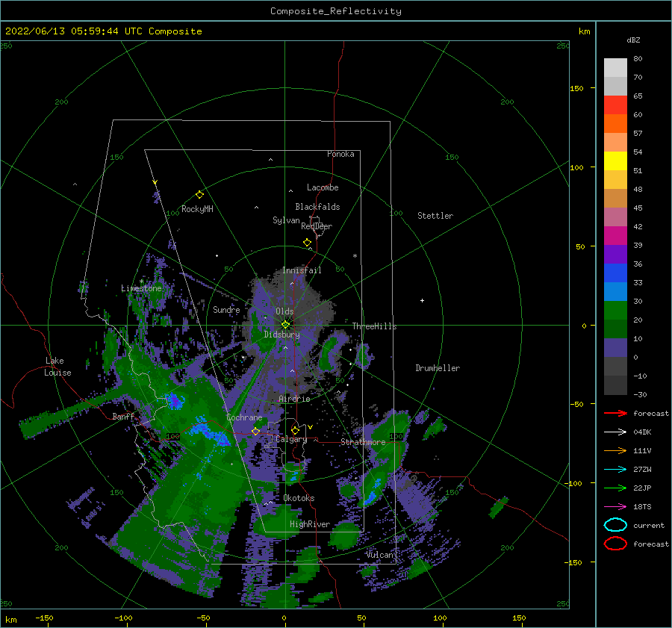This screenshot has width=672, height=628.
Task: Click the light gray 80 dBZ swatch
Action: pyautogui.click(x=615, y=67)
